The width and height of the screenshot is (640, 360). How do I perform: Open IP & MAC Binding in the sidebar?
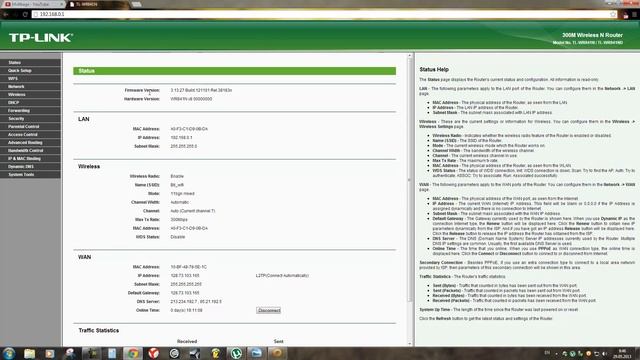coord(31,158)
